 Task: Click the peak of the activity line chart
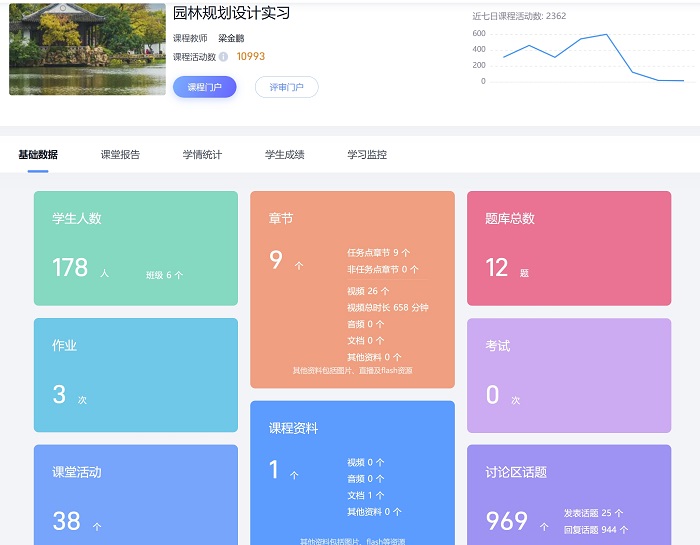coord(607,35)
